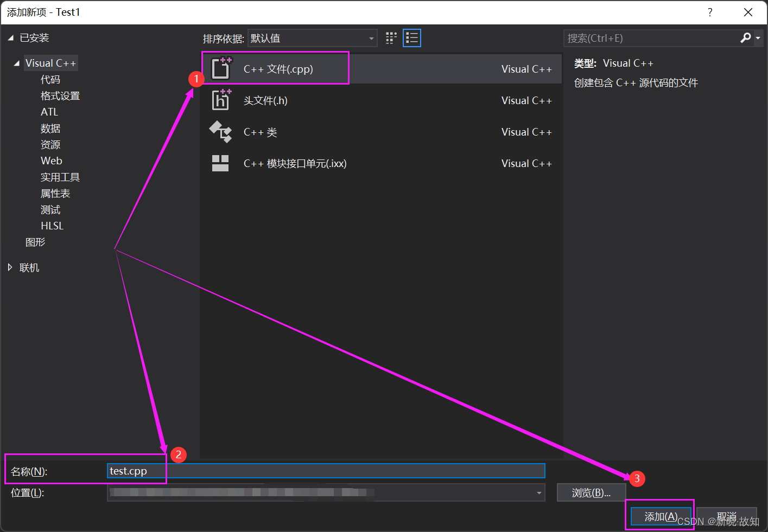Select the 代码 category

(x=50, y=80)
